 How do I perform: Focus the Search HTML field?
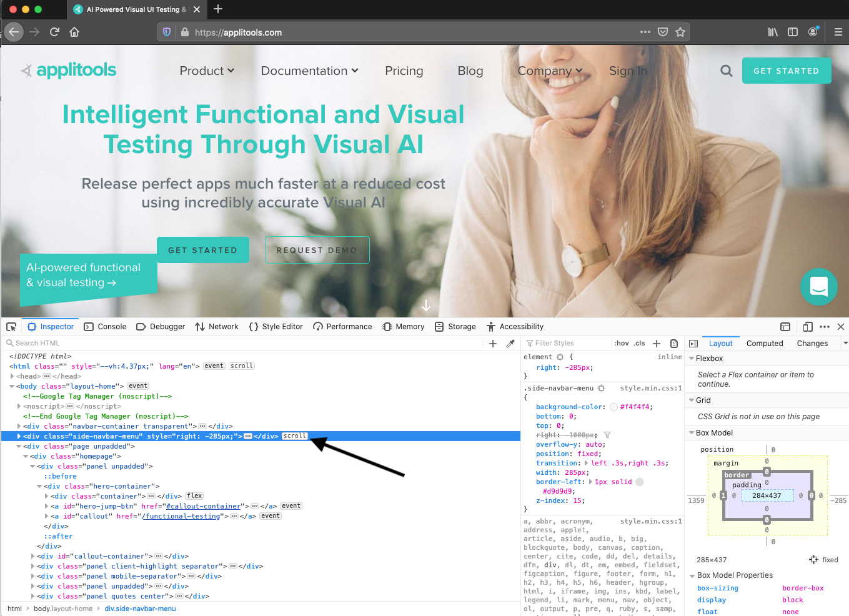(x=244, y=344)
